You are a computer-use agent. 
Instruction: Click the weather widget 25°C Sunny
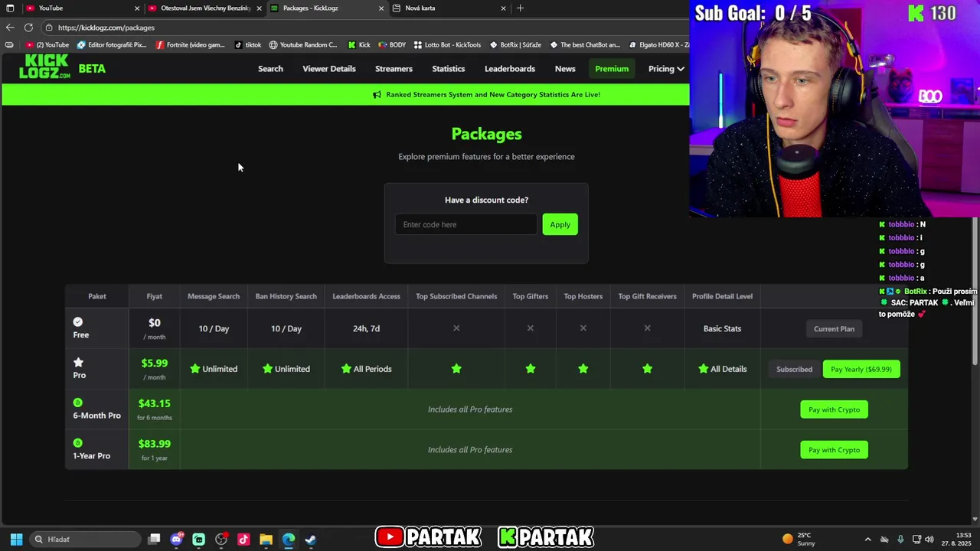pos(799,540)
